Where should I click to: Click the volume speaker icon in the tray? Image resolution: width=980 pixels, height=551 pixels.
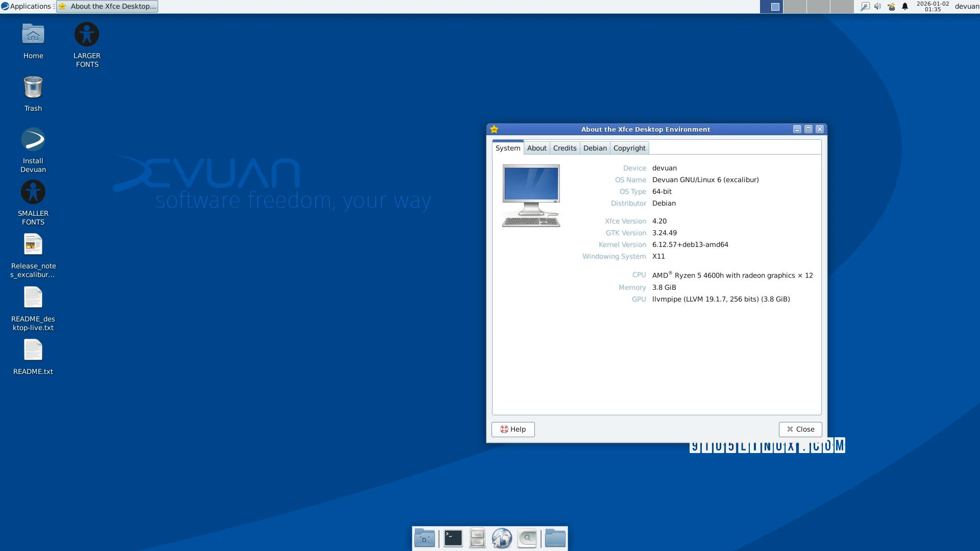(877, 6)
